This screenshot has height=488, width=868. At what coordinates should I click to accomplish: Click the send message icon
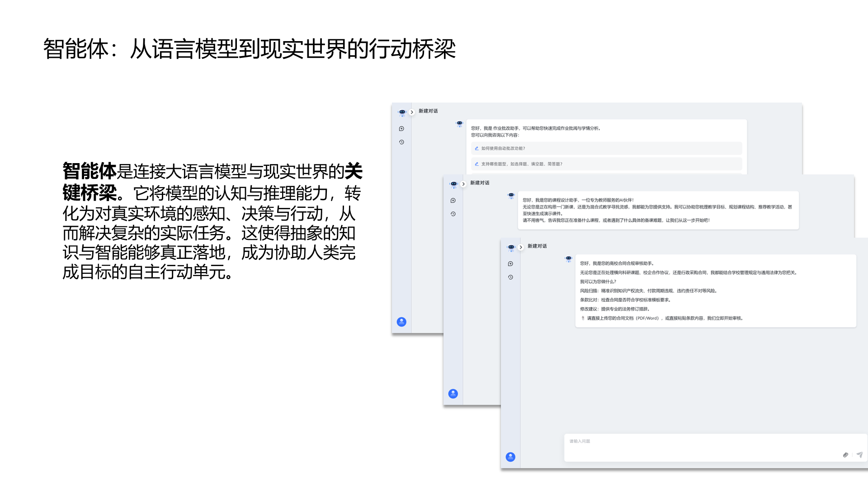860,455
